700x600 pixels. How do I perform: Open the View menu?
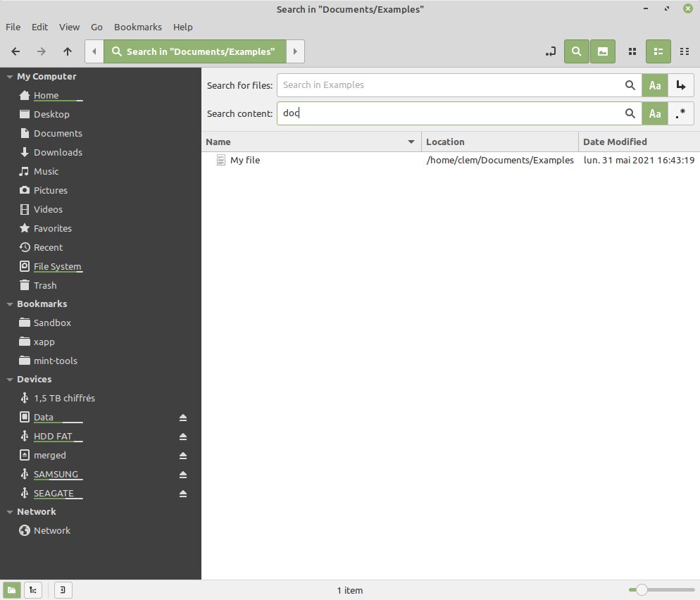pyautogui.click(x=69, y=27)
